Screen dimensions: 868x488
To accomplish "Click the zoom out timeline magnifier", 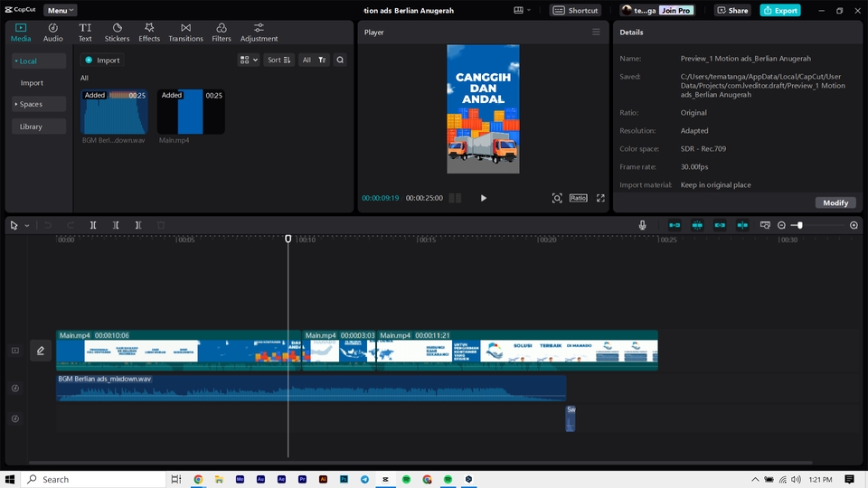I will click(x=781, y=225).
